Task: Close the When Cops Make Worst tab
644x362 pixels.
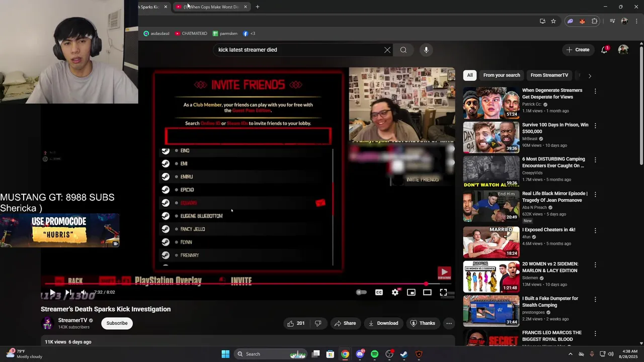Action: click(x=246, y=7)
